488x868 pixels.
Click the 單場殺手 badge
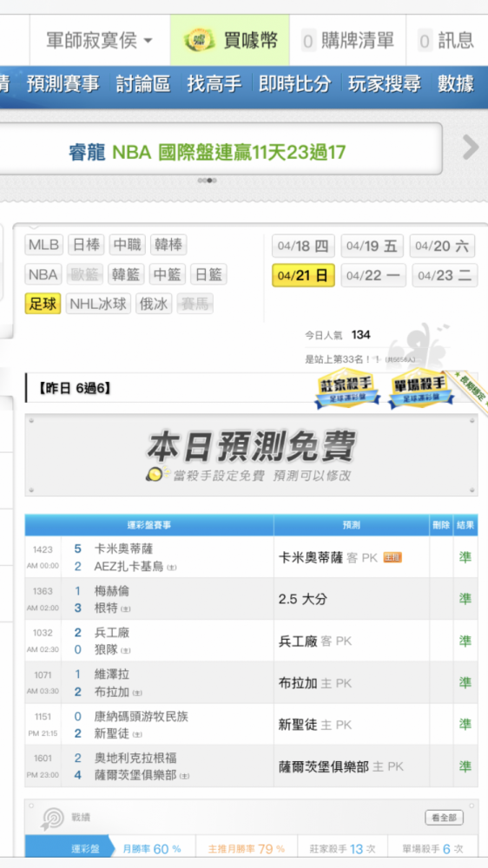pyautogui.click(x=421, y=391)
